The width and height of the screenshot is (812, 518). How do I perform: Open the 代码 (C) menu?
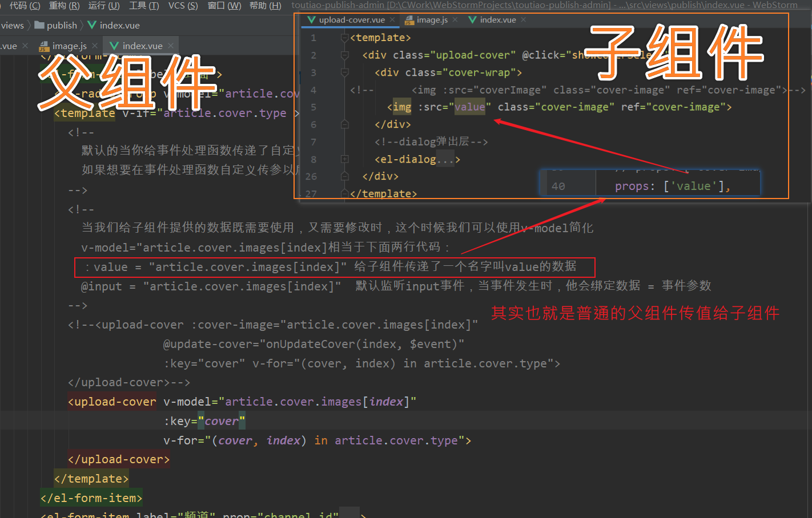25,5
